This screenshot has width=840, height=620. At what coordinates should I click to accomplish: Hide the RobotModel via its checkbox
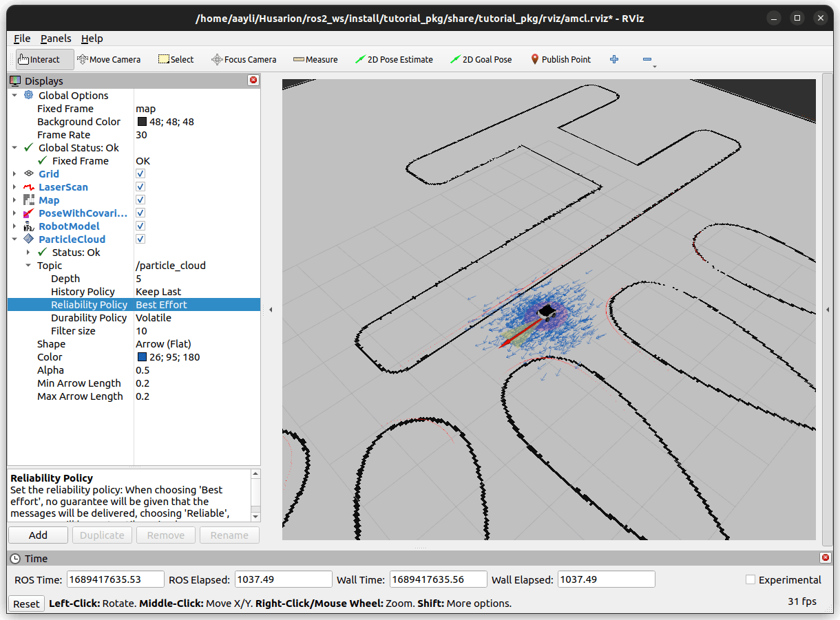140,226
